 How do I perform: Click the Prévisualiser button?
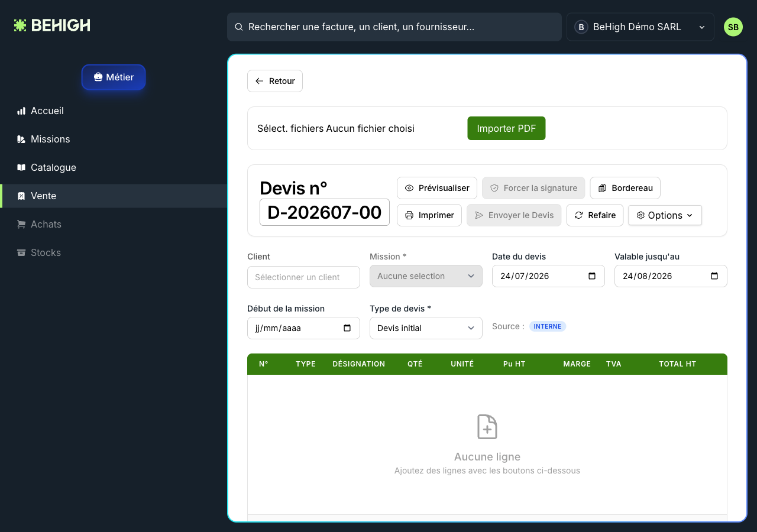pyautogui.click(x=437, y=188)
